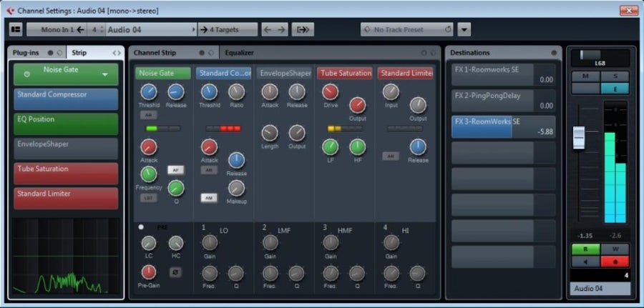Click the PRE section bypass dot
Image resolution: width=644 pixels, height=308 pixels.
pos(141,227)
